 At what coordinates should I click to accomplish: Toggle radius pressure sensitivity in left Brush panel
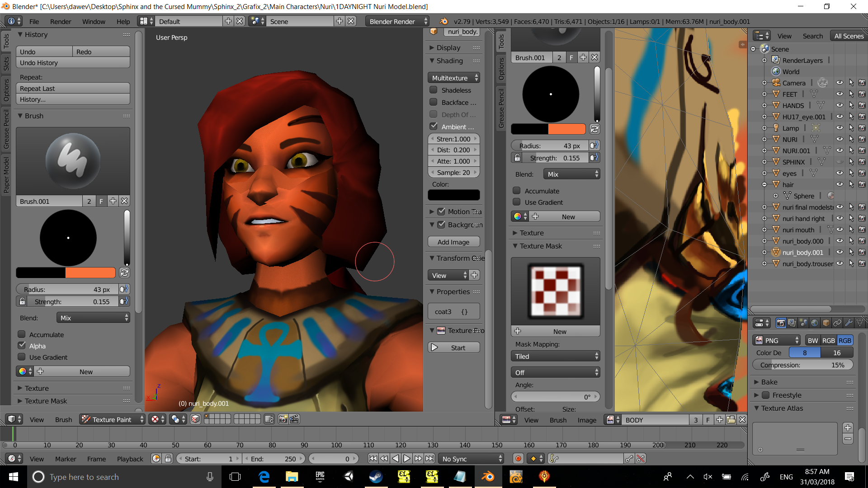124,289
